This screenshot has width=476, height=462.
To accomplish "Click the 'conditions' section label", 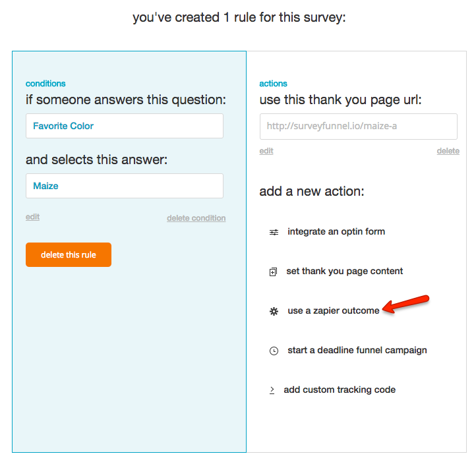I will [45, 84].
